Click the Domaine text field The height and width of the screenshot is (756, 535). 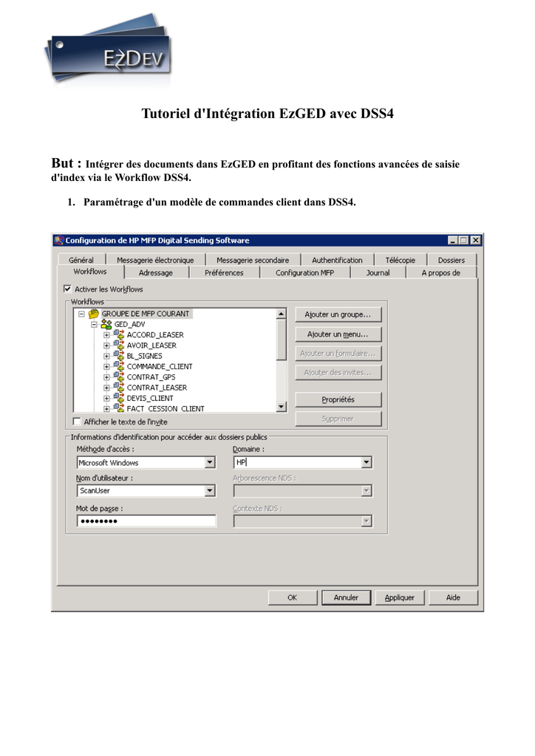tap(297, 462)
